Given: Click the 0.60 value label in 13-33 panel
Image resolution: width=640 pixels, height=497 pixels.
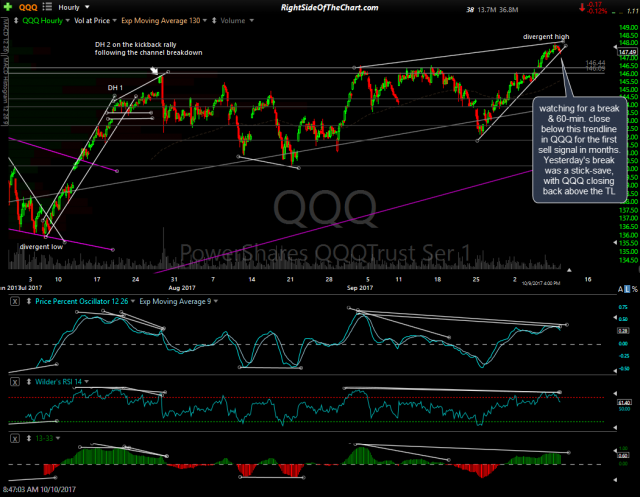Looking at the screenshot, I should pos(623,455).
